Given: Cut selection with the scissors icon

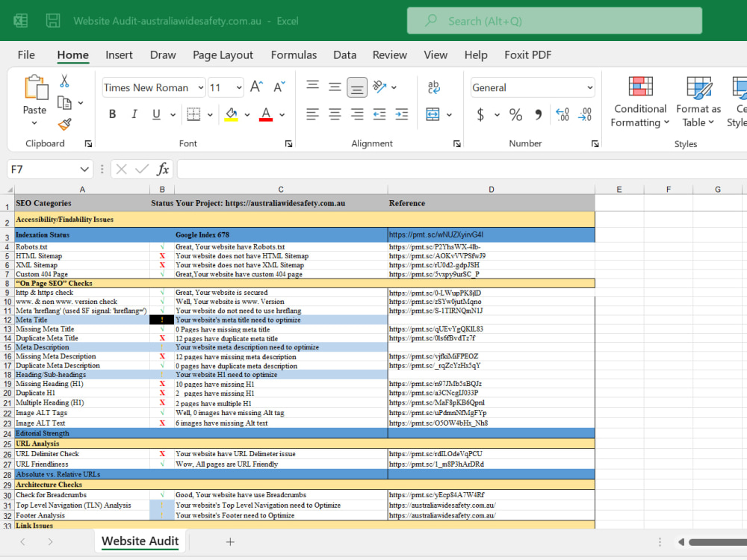Looking at the screenshot, I should pyautogui.click(x=64, y=81).
